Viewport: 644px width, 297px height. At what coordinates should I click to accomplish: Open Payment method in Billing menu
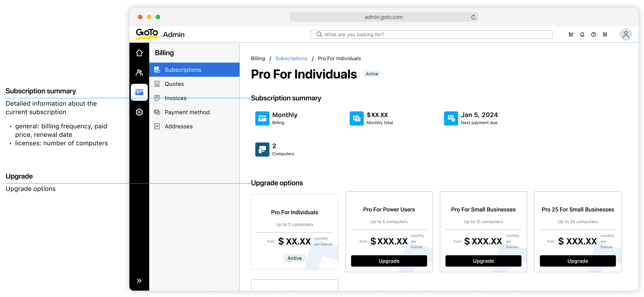(x=194, y=112)
